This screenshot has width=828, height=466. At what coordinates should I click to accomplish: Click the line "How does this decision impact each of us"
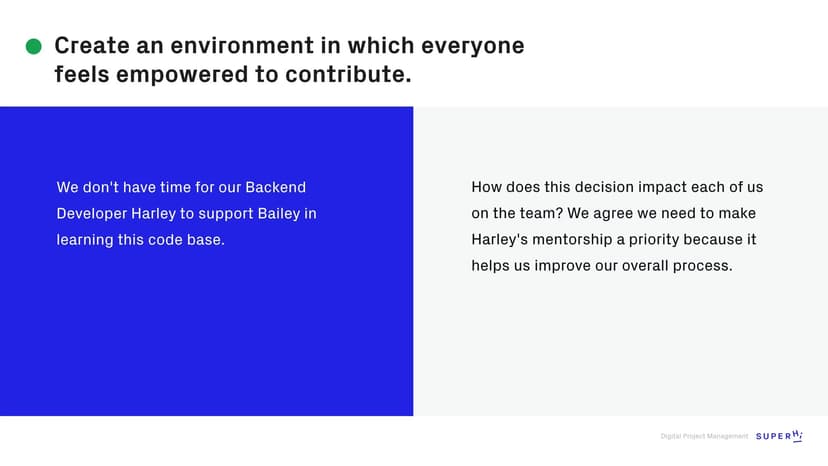(x=617, y=187)
